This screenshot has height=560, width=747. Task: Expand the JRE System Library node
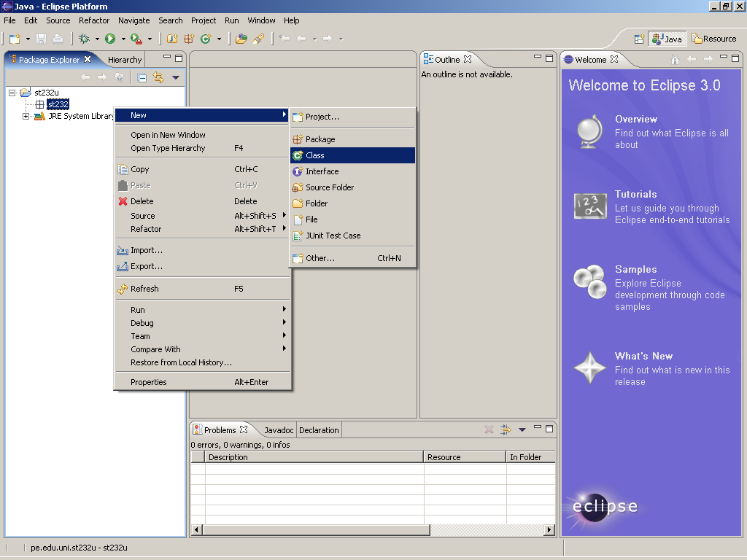26,116
